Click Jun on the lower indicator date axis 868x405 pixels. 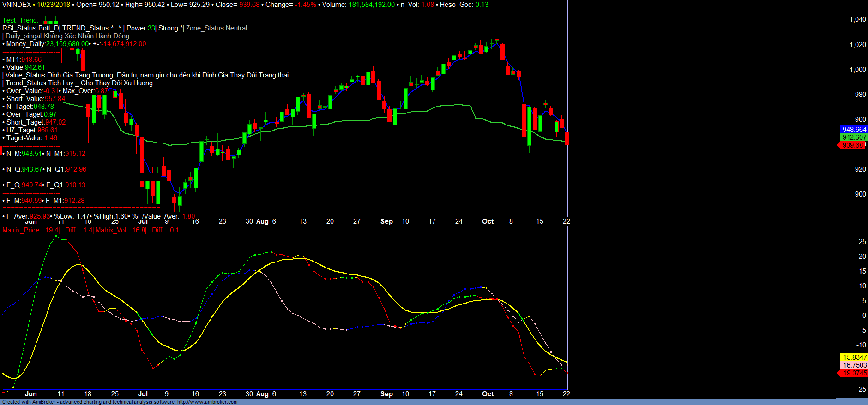[x=31, y=394]
